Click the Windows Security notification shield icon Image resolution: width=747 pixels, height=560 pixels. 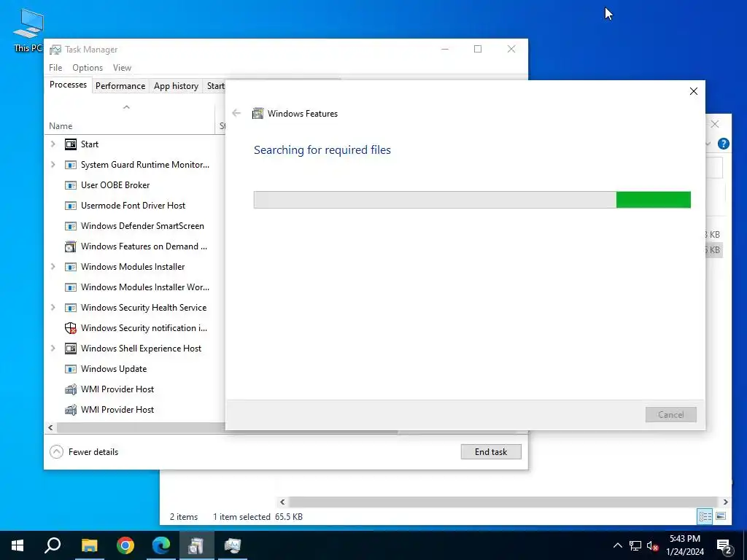coord(71,328)
